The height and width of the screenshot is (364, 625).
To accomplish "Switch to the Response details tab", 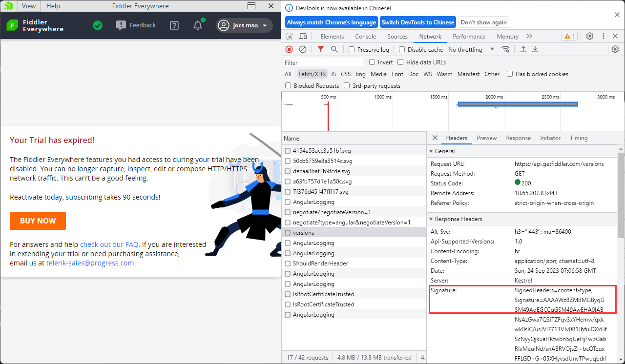I will pyautogui.click(x=518, y=138).
